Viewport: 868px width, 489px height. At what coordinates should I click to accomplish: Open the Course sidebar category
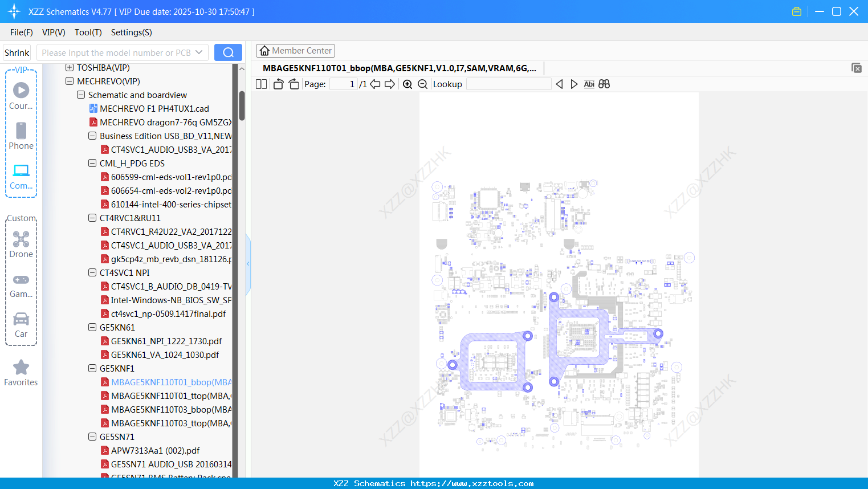[21, 95]
